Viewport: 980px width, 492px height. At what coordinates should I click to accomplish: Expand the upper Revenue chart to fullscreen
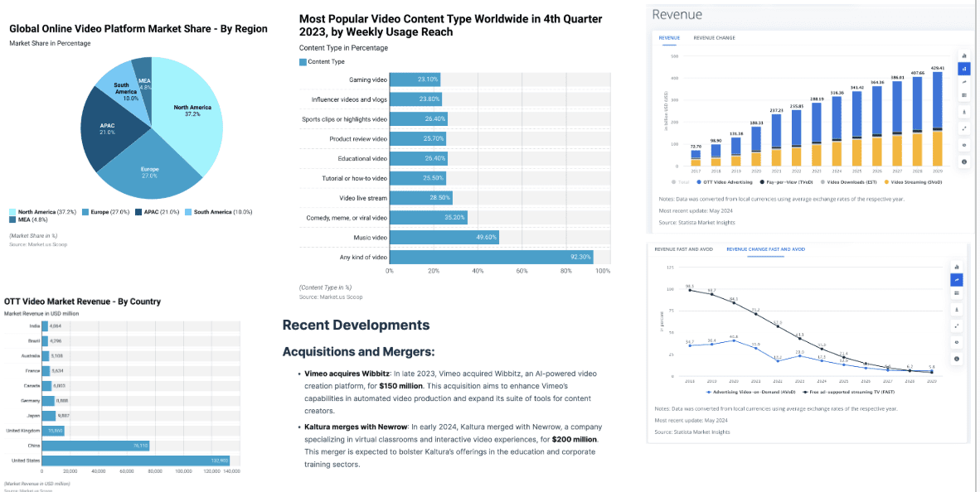click(x=964, y=128)
